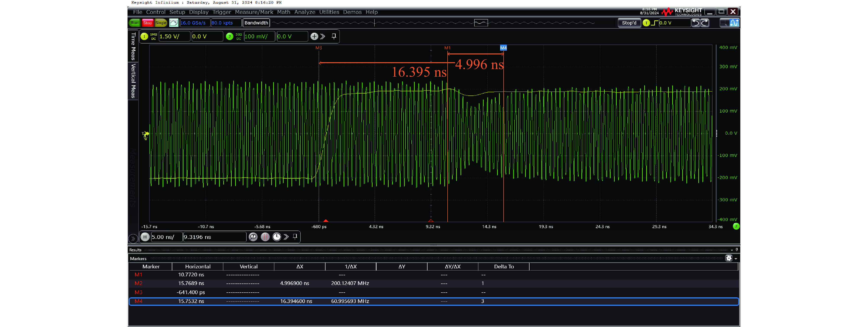868x327 pixels.
Task: Select the M3 row in Markers table
Action: [434, 292]
